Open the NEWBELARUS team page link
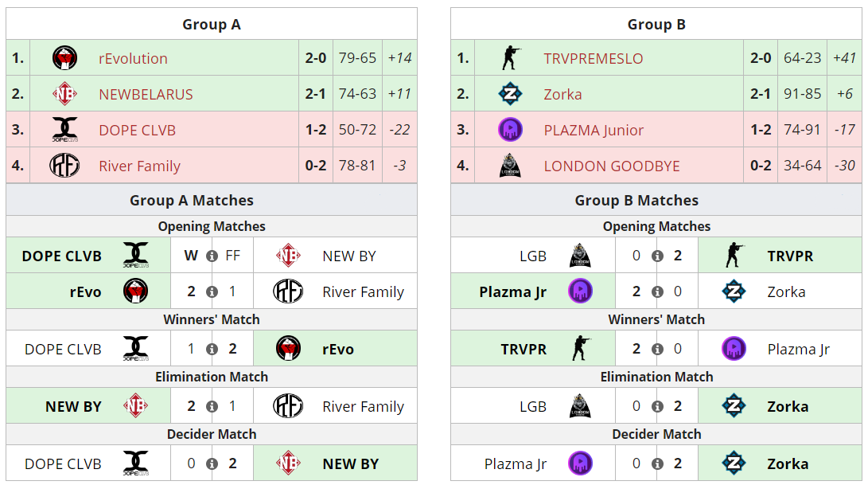 click(x=146, y=94)
